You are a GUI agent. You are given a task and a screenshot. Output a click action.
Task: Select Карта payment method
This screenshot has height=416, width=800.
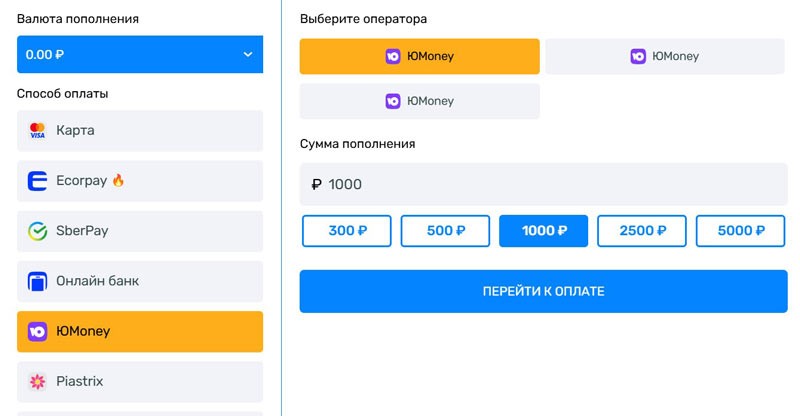pos(139,131)
